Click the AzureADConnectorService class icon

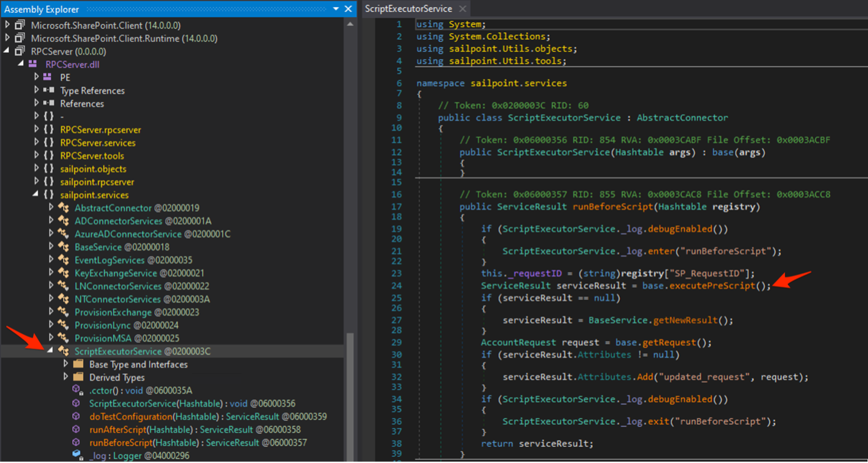64,234
